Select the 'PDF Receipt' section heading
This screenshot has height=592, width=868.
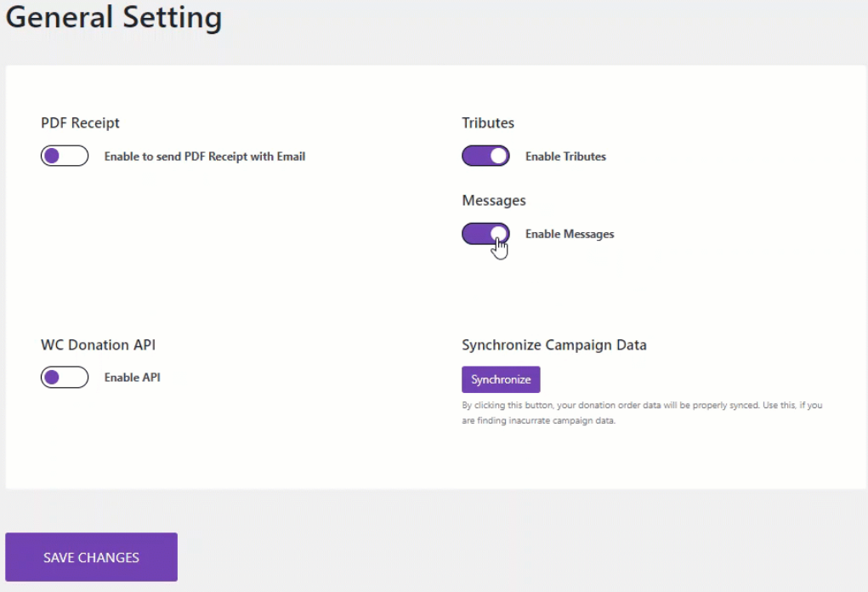(80, 123)
